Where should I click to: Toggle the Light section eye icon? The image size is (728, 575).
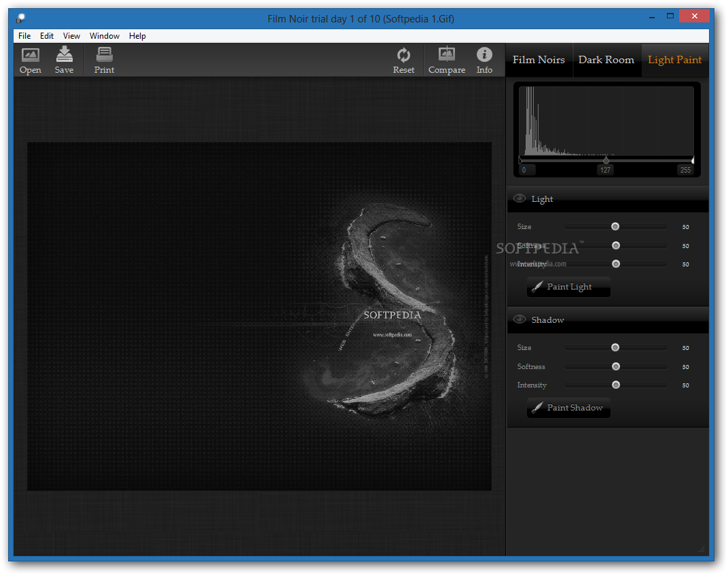(519, 198)
